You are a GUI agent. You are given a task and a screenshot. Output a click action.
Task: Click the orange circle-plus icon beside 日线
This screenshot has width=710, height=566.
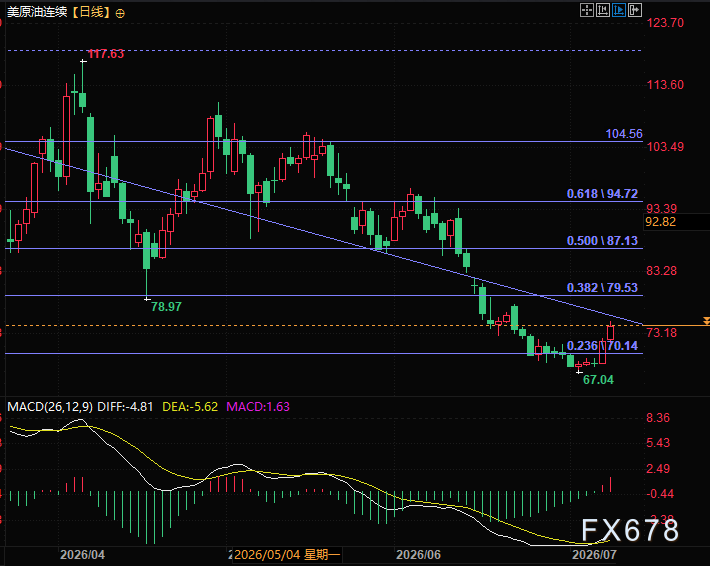click(x=120, y=14)
